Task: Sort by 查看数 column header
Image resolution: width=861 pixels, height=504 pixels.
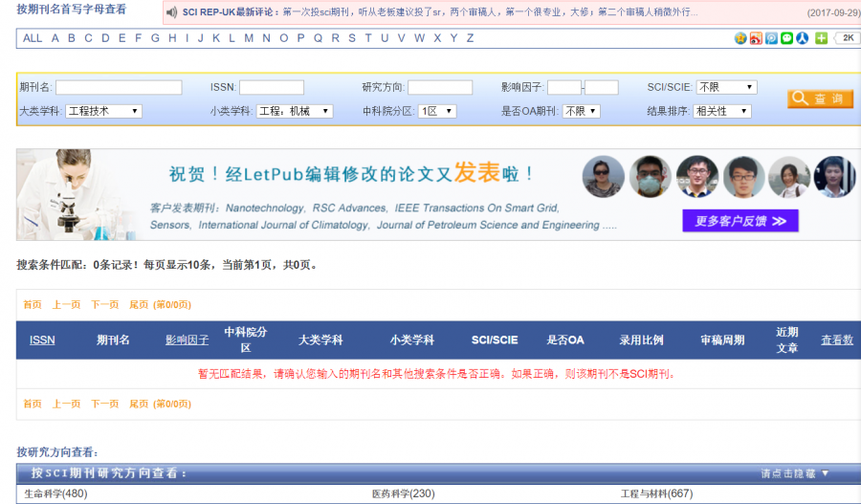Action: tap(837, 340)
